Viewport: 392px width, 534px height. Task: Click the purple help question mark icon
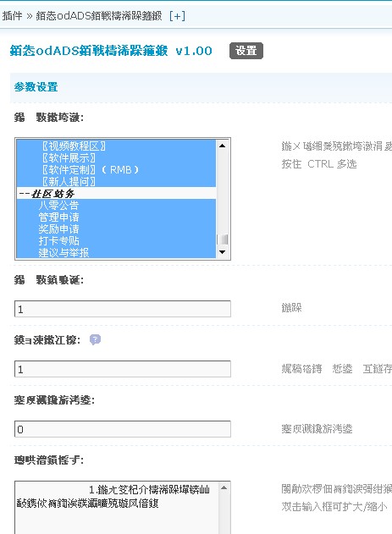[95, 339]
